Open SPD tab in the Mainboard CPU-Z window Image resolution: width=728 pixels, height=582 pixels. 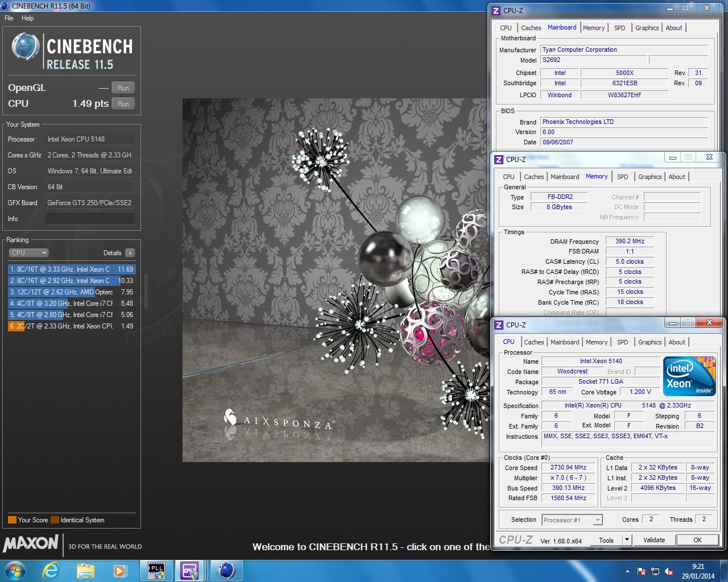tap(620, 28)
